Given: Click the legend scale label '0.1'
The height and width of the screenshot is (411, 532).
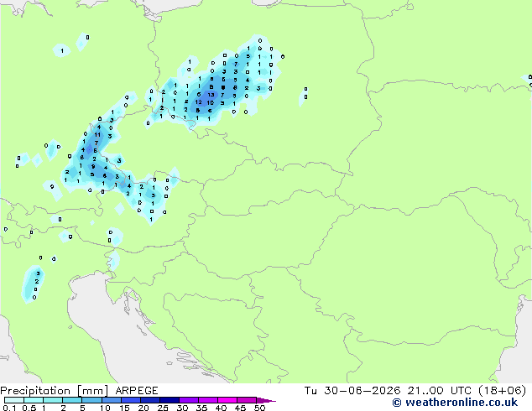Looking at the screenshot, I should [9, 408].
